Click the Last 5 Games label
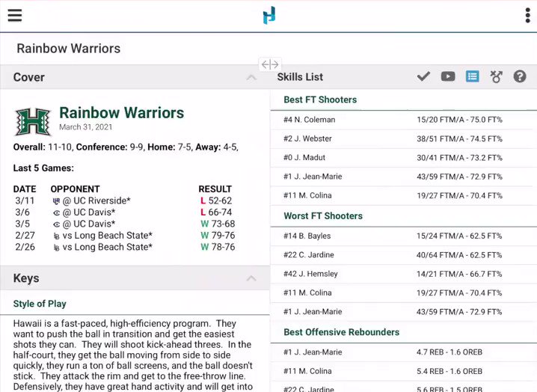 [43, 168]
